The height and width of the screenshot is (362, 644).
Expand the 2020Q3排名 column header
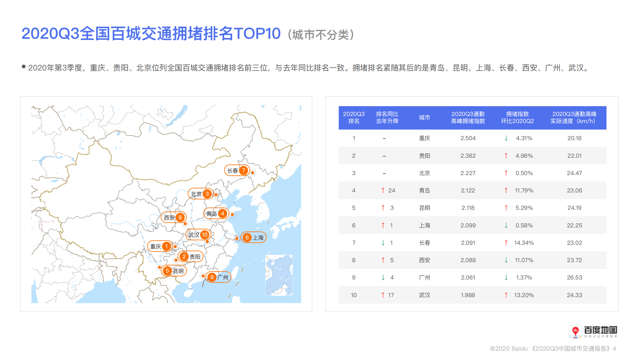tap(354, 118)
